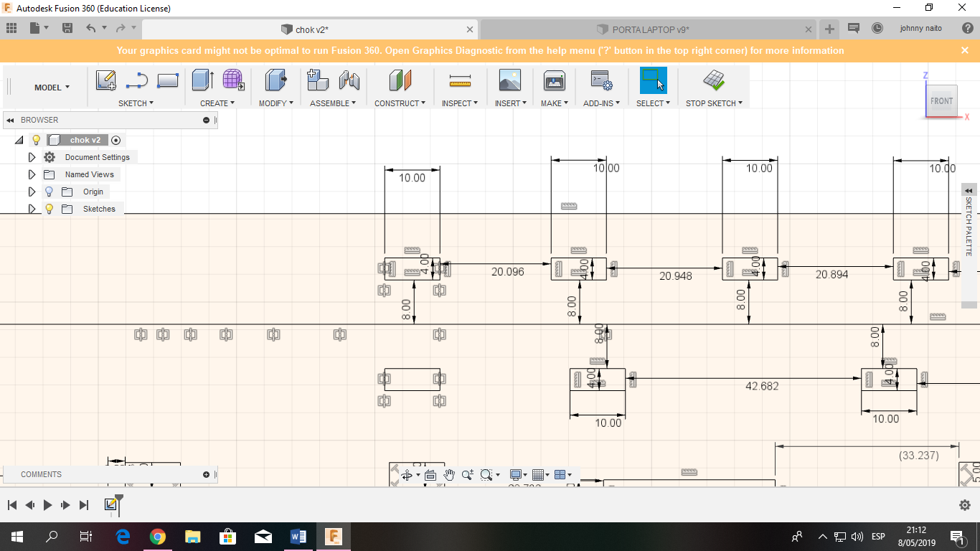Screen dimensions: 980x551
Task: Open the job status clock icon
Action: [877, 28]
